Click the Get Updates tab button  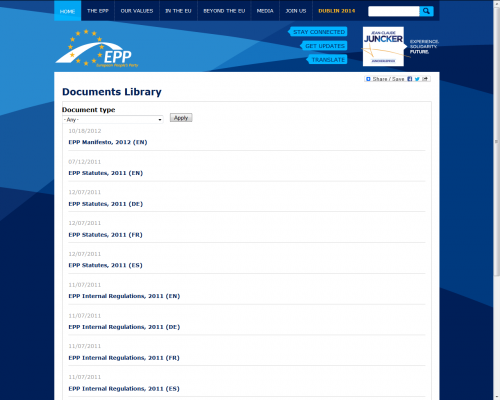324,46
